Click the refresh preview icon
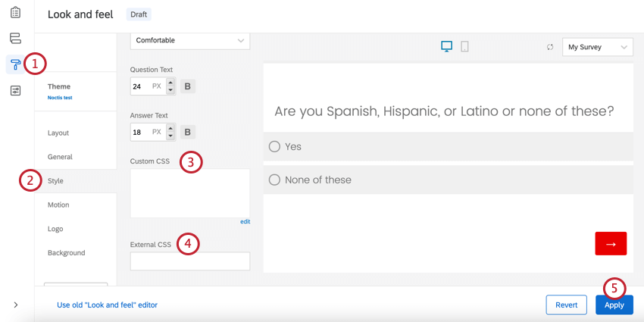Viewport: 644px width, 322px height. pos(550,47)
